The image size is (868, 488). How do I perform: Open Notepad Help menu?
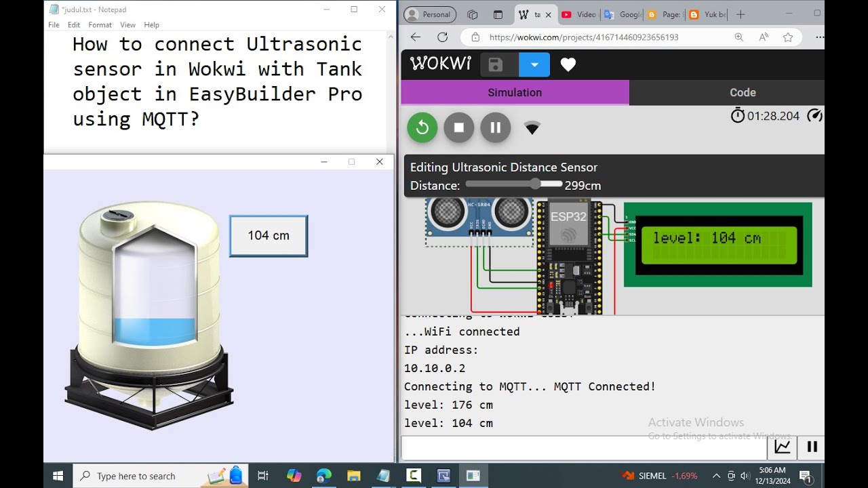coord(151,25)
